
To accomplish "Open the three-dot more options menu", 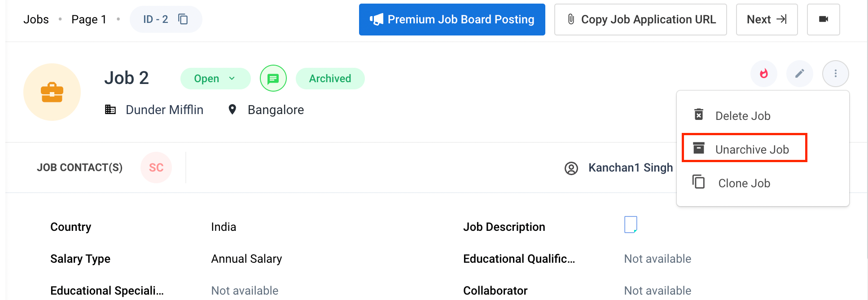I will click(x=835, y=74).
